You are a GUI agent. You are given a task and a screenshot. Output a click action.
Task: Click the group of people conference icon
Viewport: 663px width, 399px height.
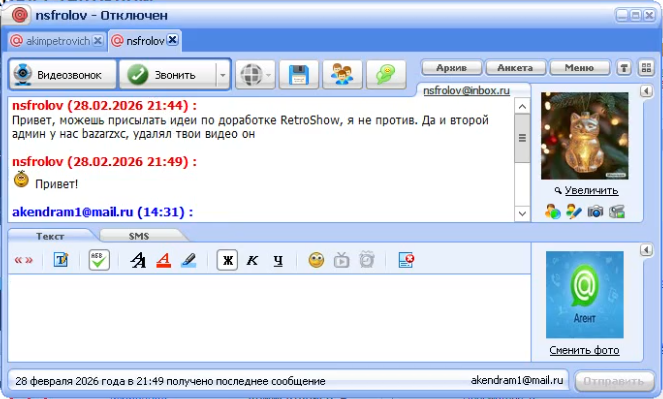[342, 75]
